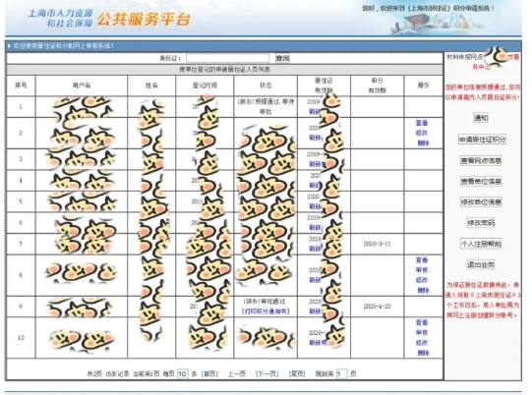Viewport: 532px width, 395px height.
Task: Open the 个人注册帮助 button
Action: point(481,244)
